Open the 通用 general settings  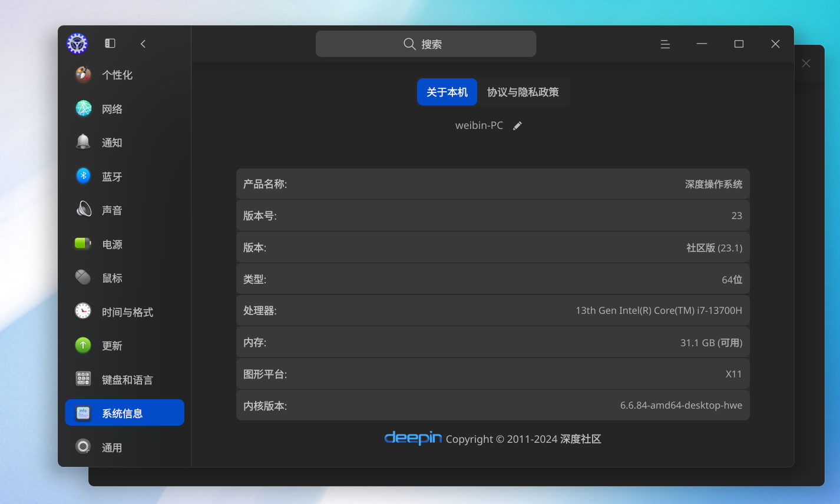(x=124, y=447)
